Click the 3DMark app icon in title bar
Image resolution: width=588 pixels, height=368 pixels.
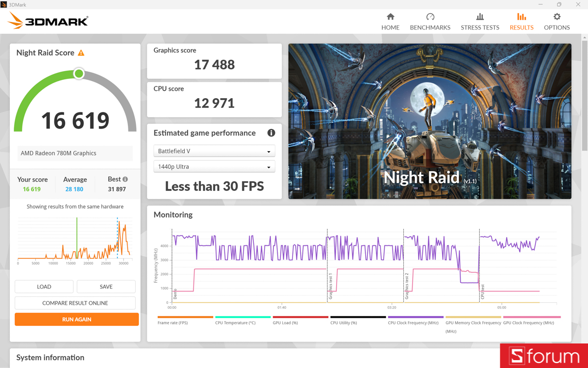pos(4,4)
